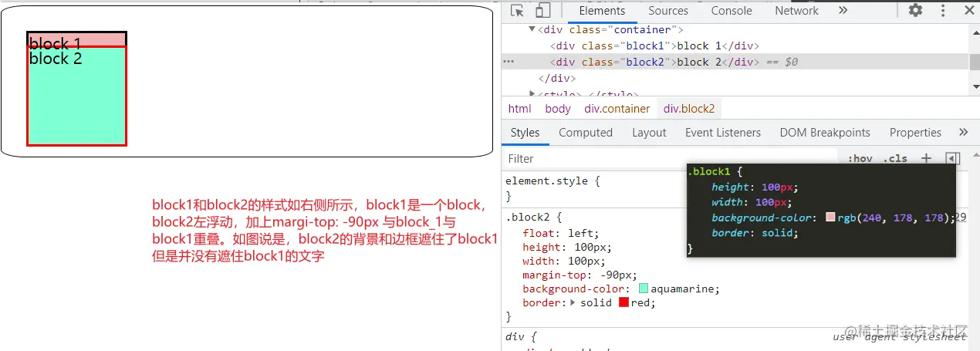This screenshot has height=351, width=980.
Task: Open the DevTools three-dot menu
Action: click(943, 10)
